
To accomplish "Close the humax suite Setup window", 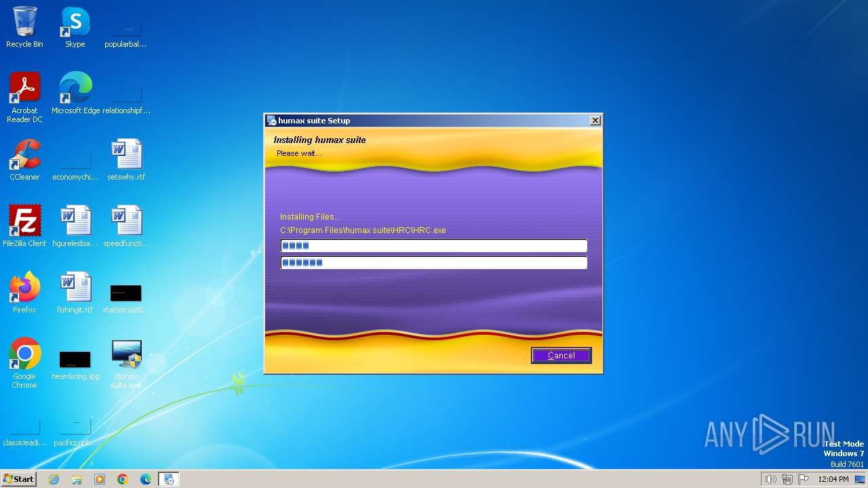I will pyautogui.click(x=595, y=121).
